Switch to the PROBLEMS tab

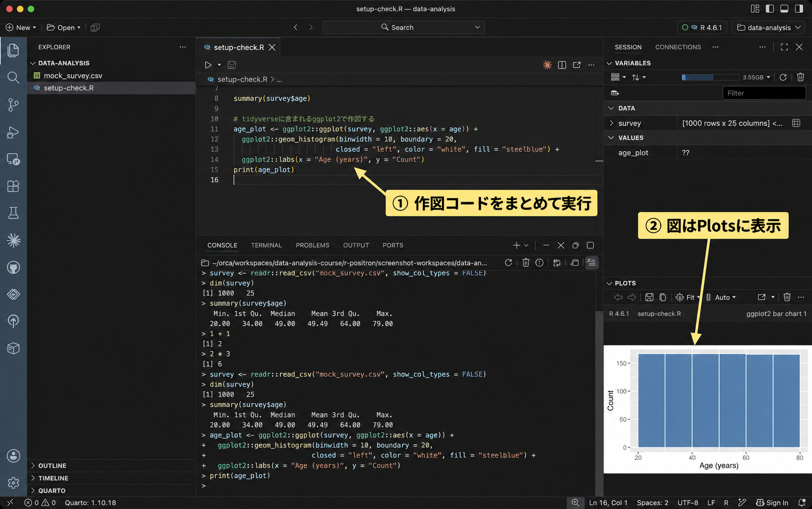click(312, 246)
